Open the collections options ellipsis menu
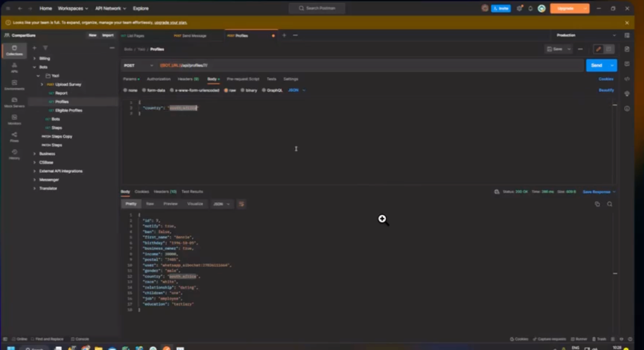 coord(112,48)
